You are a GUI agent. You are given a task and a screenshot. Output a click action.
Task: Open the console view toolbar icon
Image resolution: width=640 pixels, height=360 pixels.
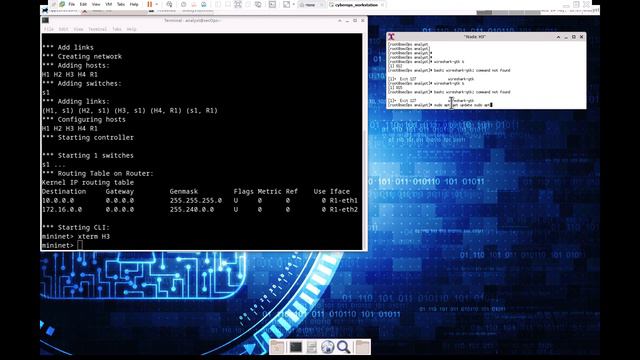point(272,4)
